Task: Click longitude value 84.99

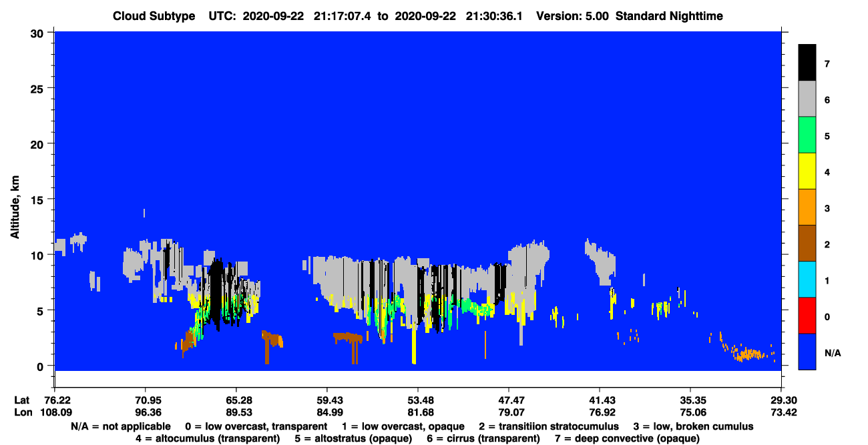Action: (327, 412)
